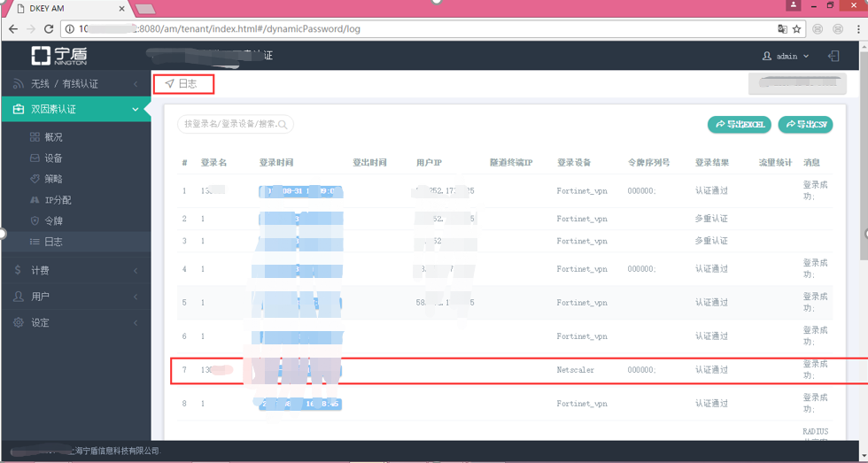Click the gear icon beside 设定

click(19, 322)
